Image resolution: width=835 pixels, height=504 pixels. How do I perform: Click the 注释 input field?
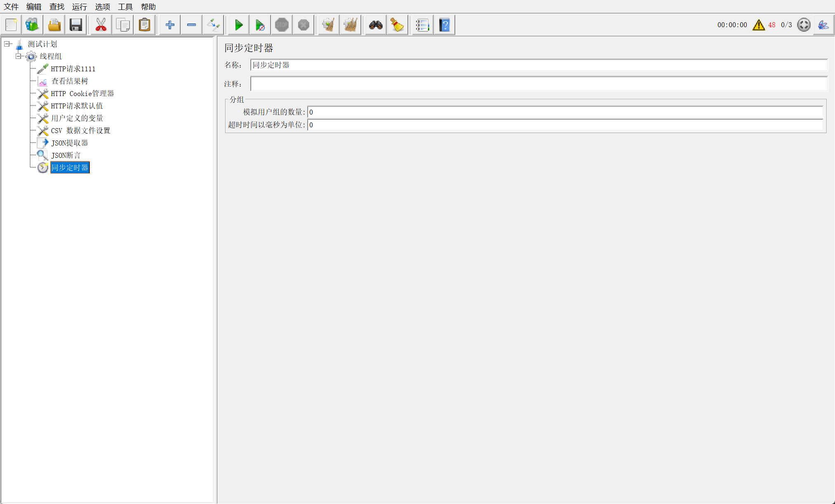[539, 84]
